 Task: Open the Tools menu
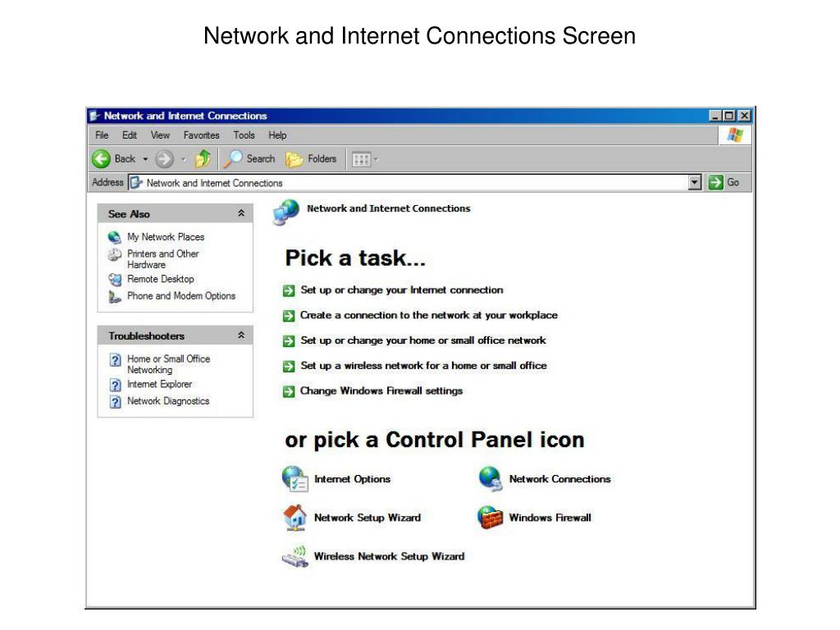point(244,135)
